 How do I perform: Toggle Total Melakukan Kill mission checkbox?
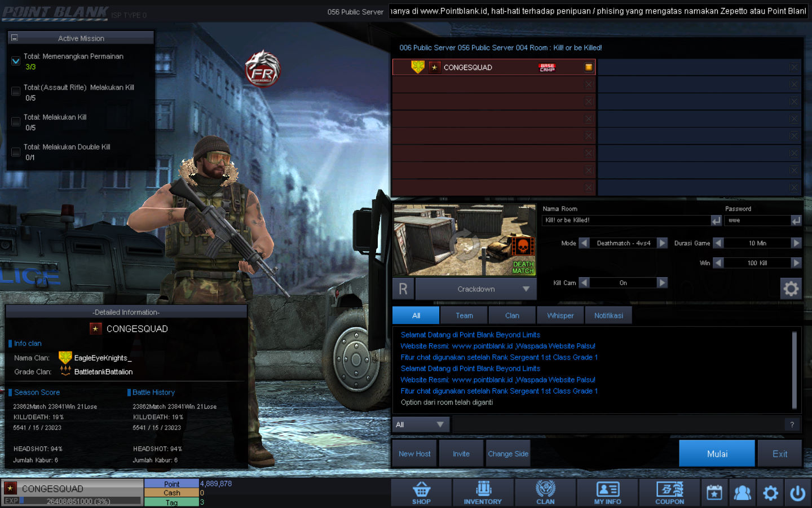(x=16, y=121)
